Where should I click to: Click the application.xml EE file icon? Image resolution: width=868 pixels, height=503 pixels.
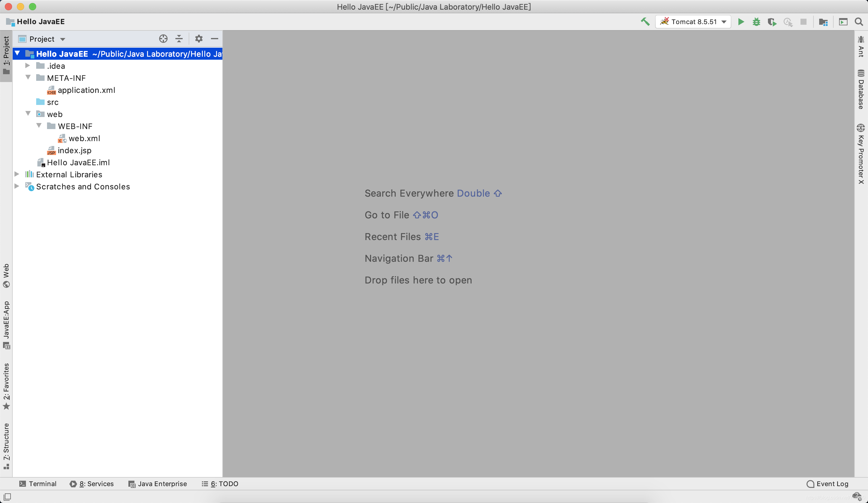click(51, 90)
